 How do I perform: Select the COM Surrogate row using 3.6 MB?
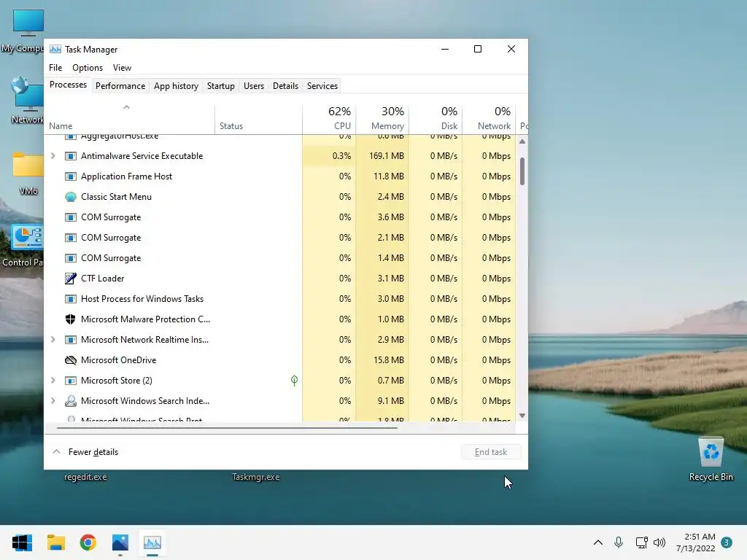(x=280, y=217)
